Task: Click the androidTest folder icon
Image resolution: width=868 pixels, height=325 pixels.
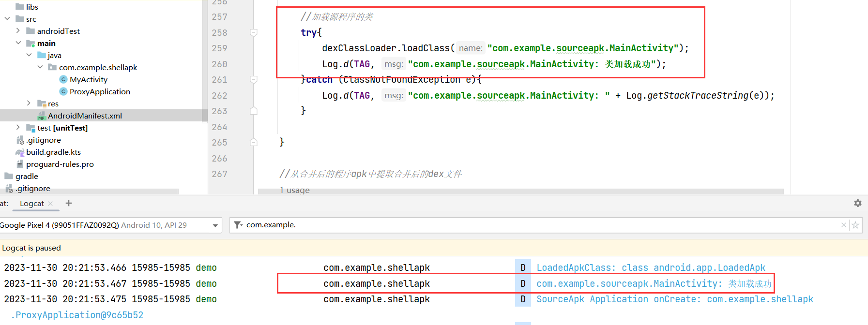Action: click(x=30, y=31)
